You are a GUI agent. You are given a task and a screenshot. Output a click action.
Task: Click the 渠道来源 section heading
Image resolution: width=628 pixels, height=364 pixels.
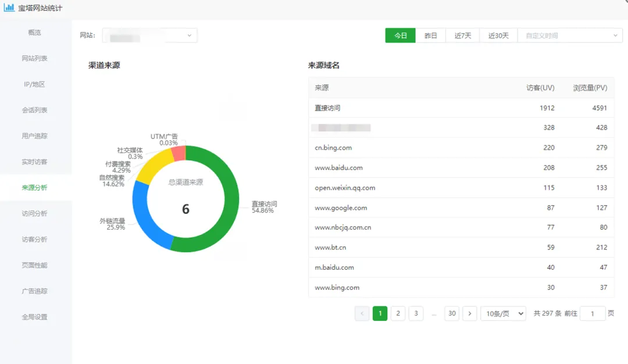pyautogui.click(x=104, y=65)
